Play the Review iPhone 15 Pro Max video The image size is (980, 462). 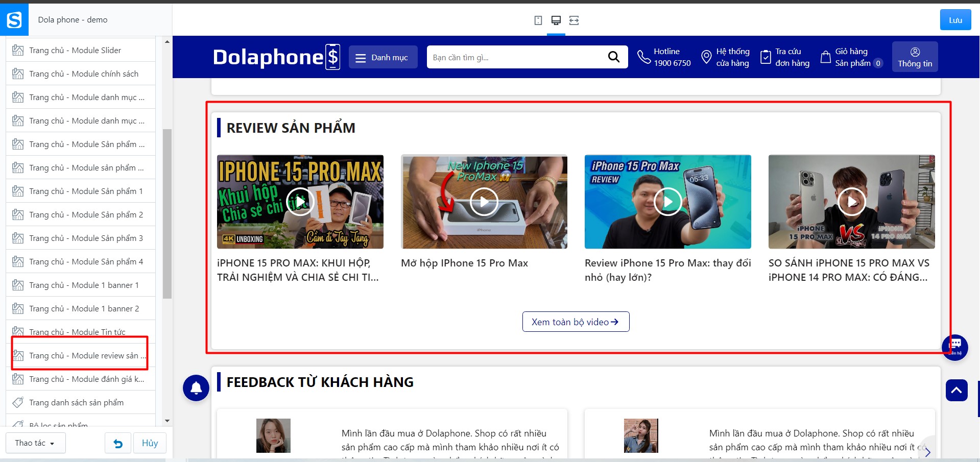click(668, 202)
